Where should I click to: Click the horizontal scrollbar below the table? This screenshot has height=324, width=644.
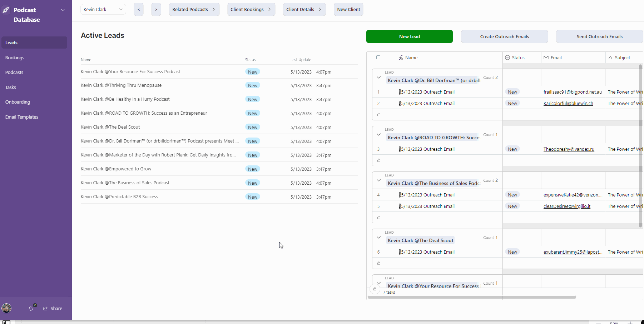click(472, 297)
